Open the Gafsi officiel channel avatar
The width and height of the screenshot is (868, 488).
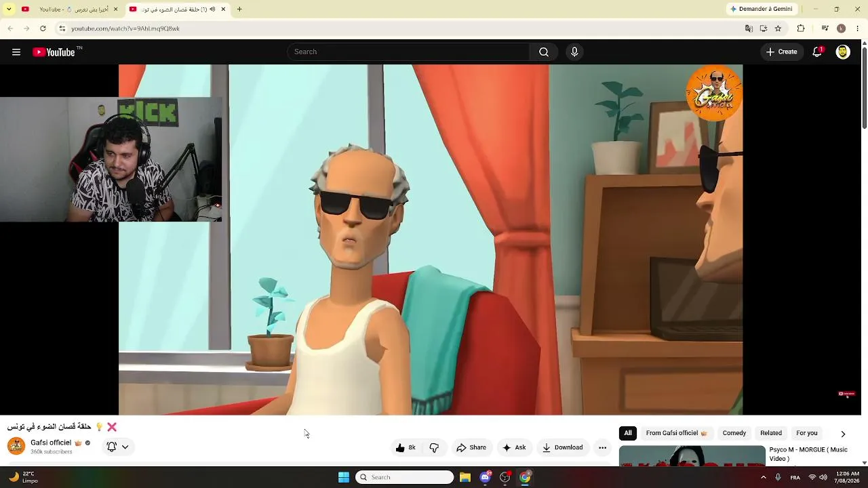[16, 446]
